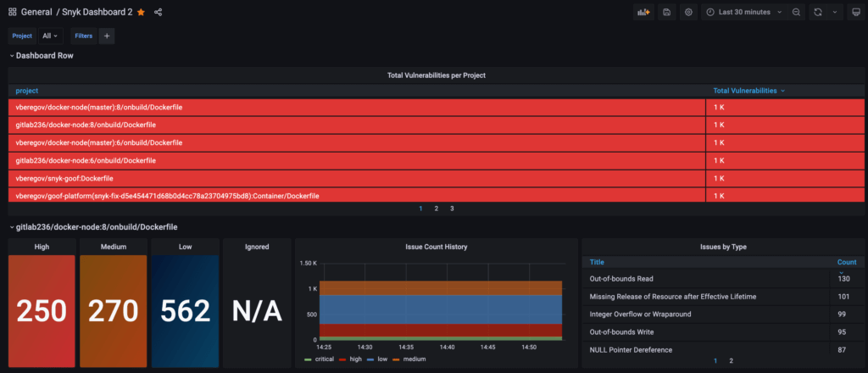The height and width of the screenshot is (373, 868).
Task: Refresh the dashboard
Action: coord(818,12)
